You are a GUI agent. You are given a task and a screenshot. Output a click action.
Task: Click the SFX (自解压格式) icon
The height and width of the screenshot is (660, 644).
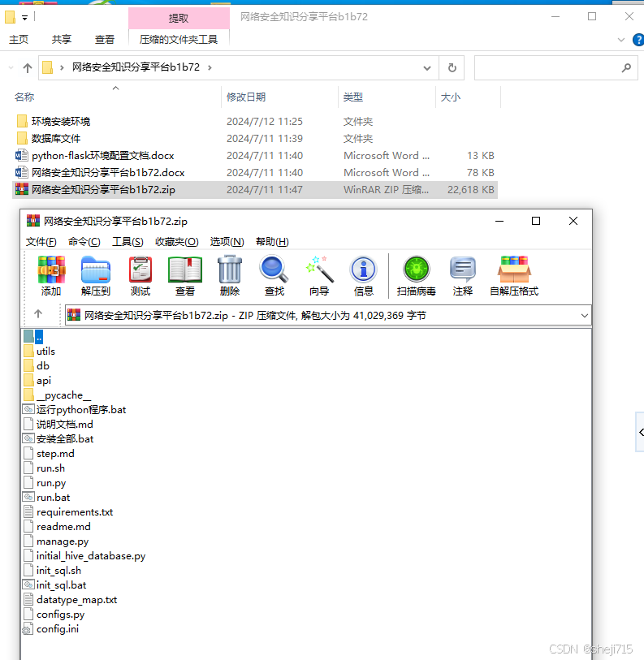pos(514,276)
